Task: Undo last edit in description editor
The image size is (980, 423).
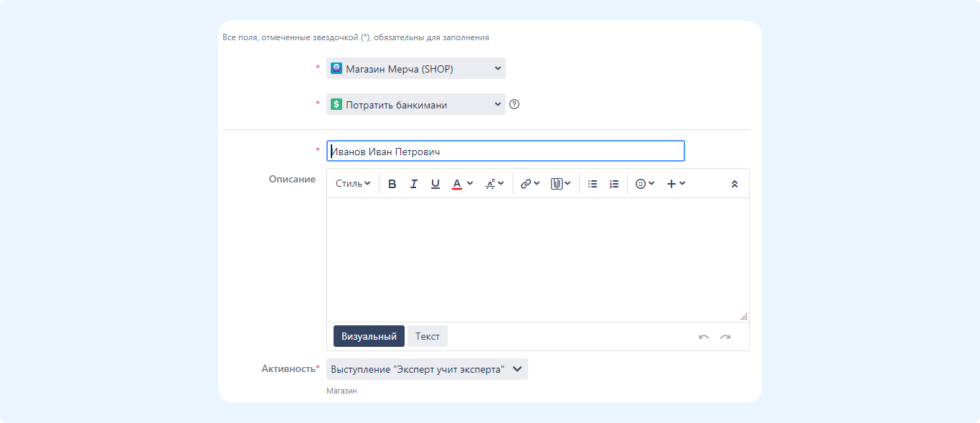Action: click(x=704, y=337)
